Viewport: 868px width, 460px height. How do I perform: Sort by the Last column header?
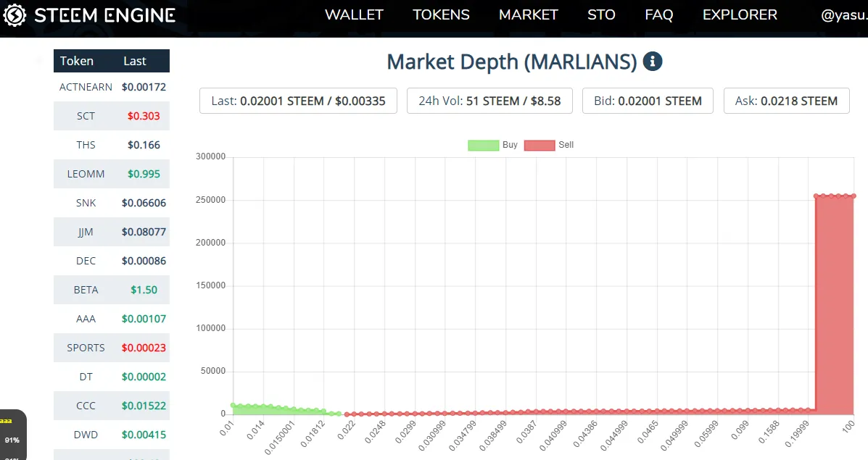(x=135, y=61)
